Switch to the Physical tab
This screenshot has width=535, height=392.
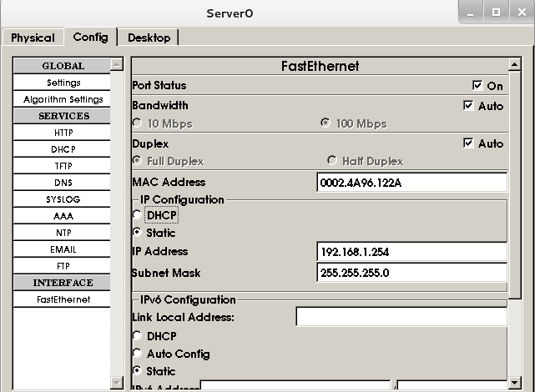[33, 38]
